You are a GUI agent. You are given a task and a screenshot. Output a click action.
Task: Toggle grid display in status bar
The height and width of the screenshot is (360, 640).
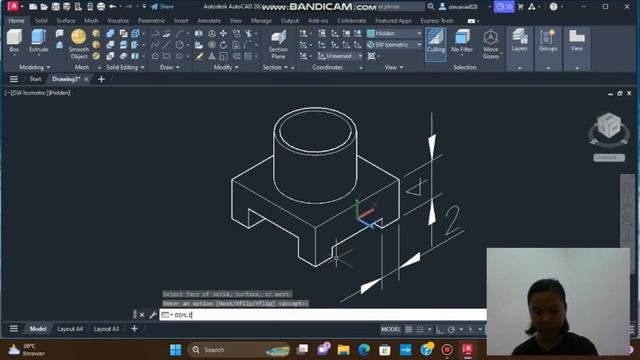click(409, 329)
